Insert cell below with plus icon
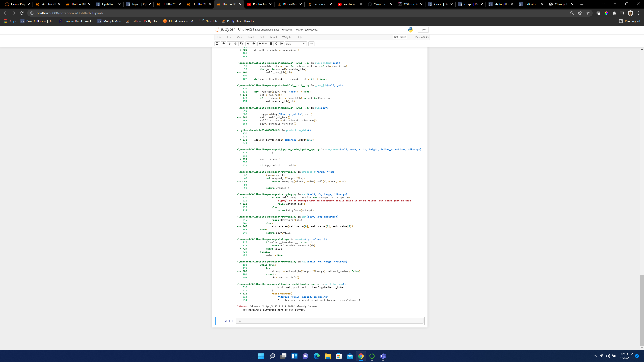The height and width of the screenshot is (362, 644). point(224,44)
